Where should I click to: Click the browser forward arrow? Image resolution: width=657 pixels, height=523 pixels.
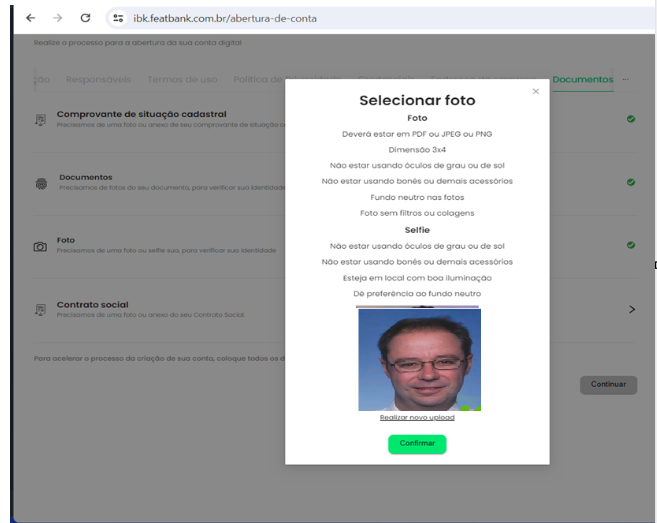pos(58,18)
